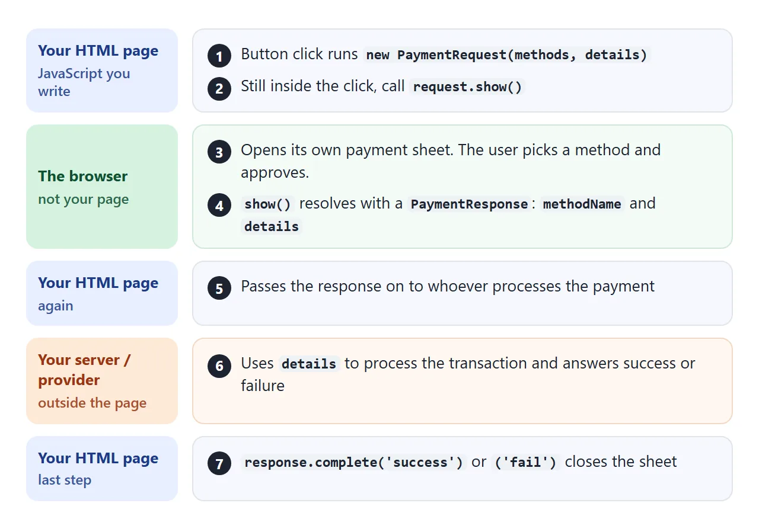
Task: Click 'Still inside the click, call' text
Action: [x=323, y=86]
